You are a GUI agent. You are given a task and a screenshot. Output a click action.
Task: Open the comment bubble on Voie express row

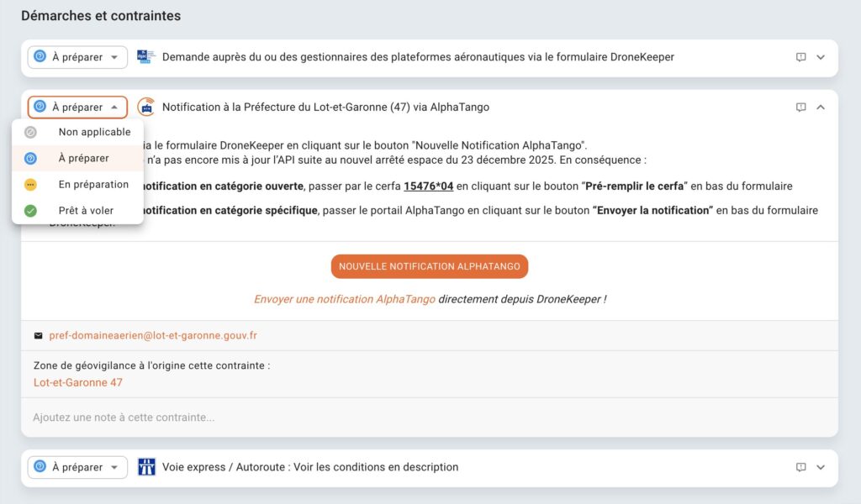pyautogui.click(x=800, y=467)
